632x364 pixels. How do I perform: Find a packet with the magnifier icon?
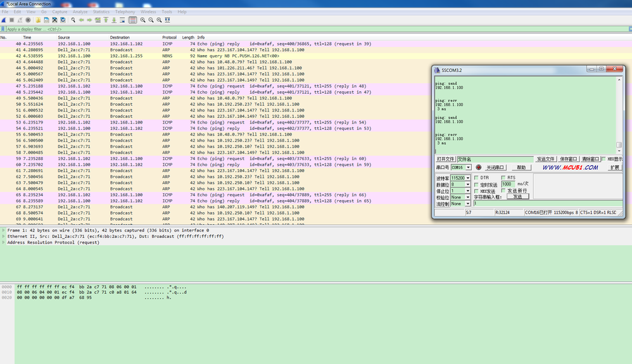click(x=73, y=20)
